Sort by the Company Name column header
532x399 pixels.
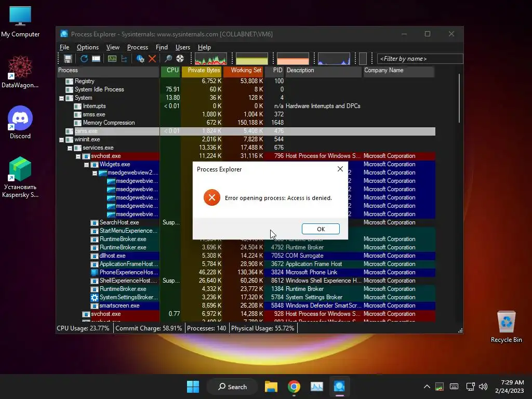tap(398, 71)
